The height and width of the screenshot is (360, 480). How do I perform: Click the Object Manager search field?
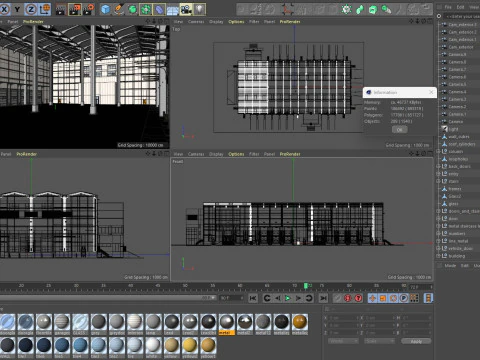[x=462, y=16]
